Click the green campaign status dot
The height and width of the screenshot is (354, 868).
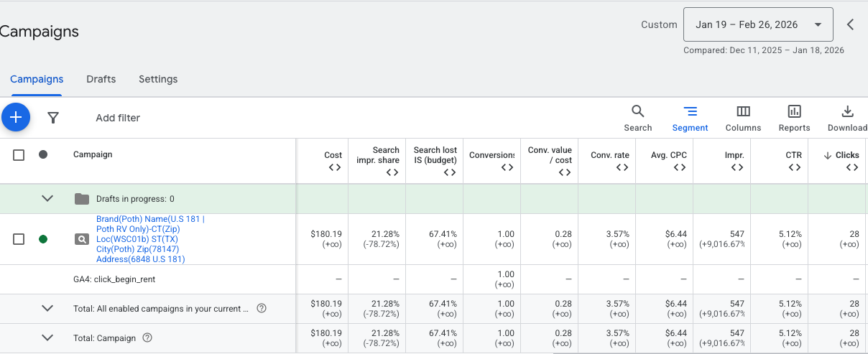[x=43, y=239]
